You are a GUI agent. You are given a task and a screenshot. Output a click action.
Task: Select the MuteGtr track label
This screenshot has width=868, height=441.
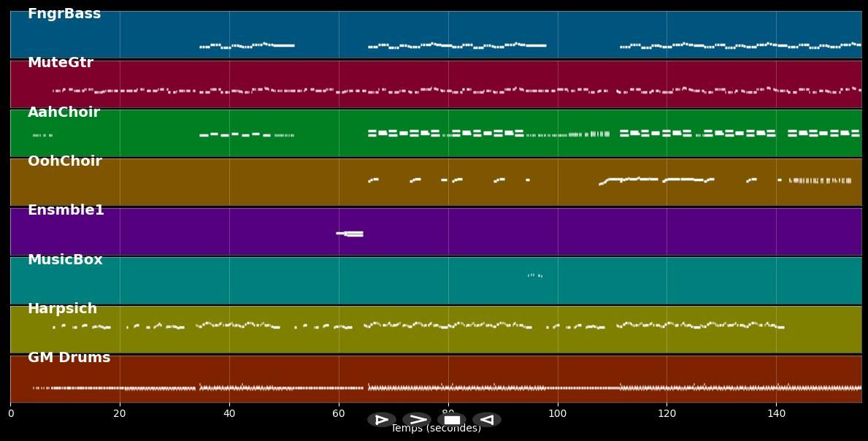[x=61, y=63]
